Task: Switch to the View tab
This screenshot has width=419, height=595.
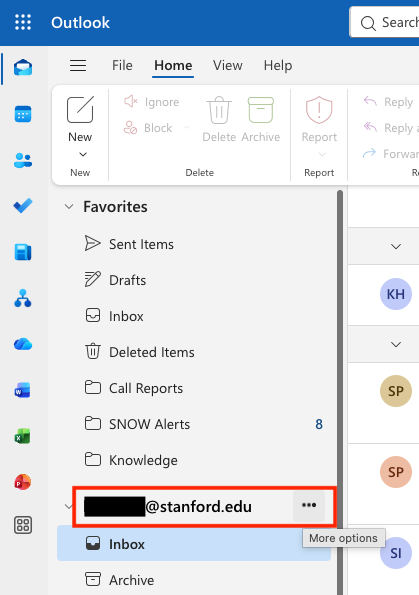Action: point(227,65)
